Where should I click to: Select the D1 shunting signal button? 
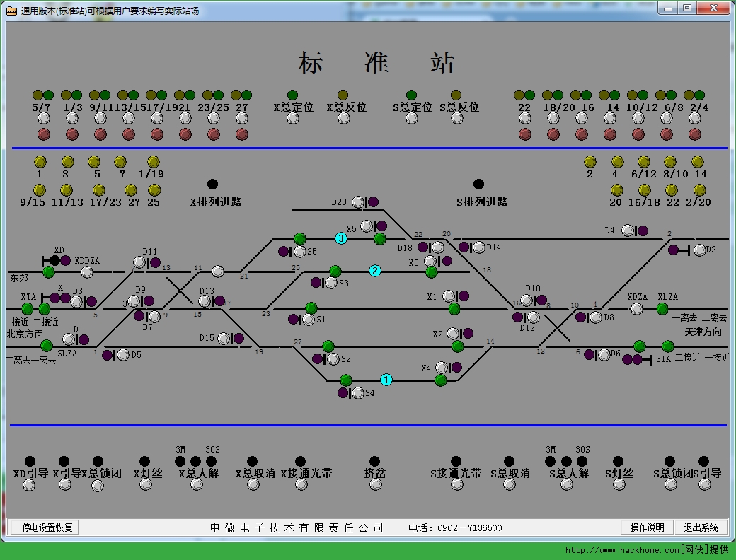[x=69, y=339]
